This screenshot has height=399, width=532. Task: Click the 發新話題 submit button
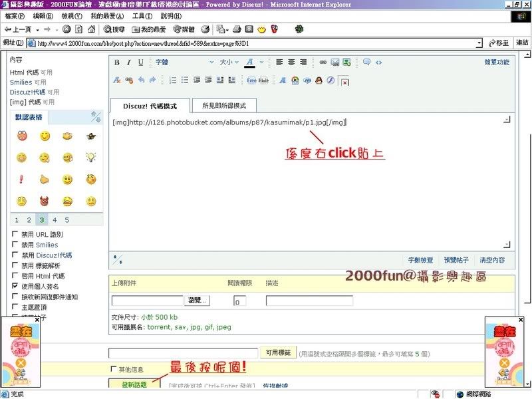[x=134, y=385]
